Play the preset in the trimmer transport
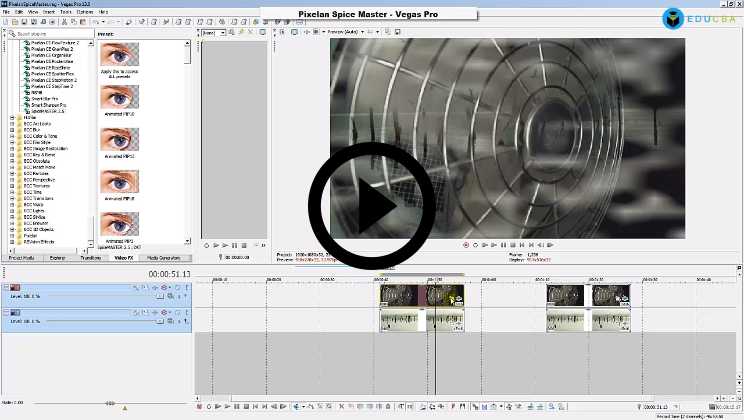Screen dimensions: 744x420 [223, 245]
